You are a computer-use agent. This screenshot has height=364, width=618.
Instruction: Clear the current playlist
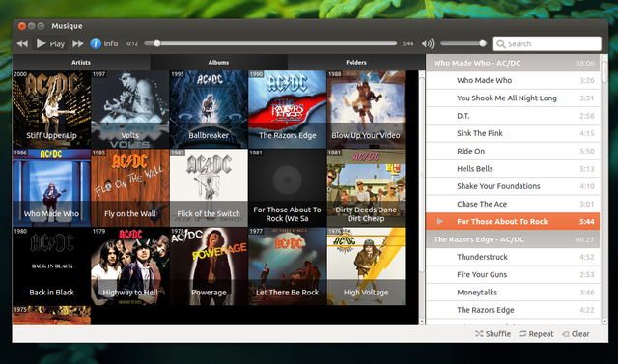(576, 334)
